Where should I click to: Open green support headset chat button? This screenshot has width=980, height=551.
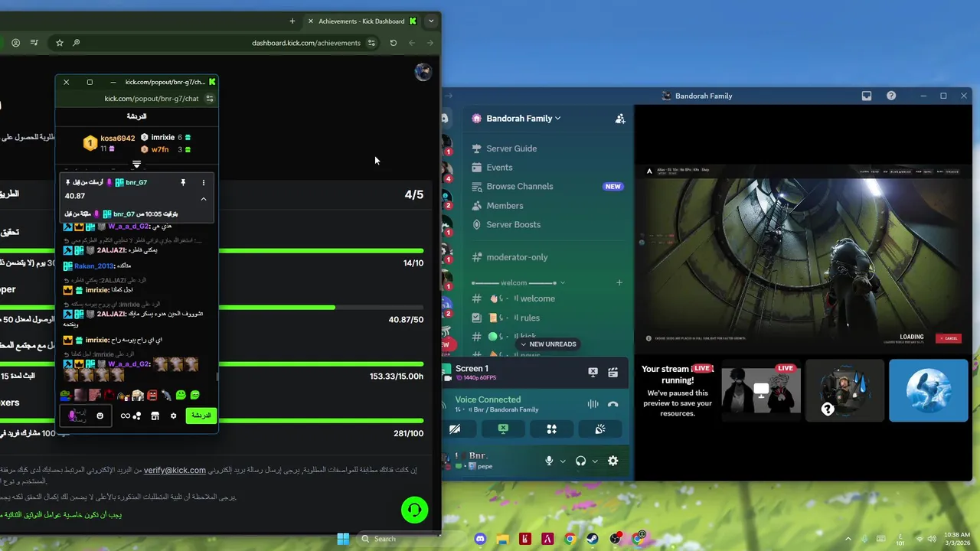pos(414,510)
